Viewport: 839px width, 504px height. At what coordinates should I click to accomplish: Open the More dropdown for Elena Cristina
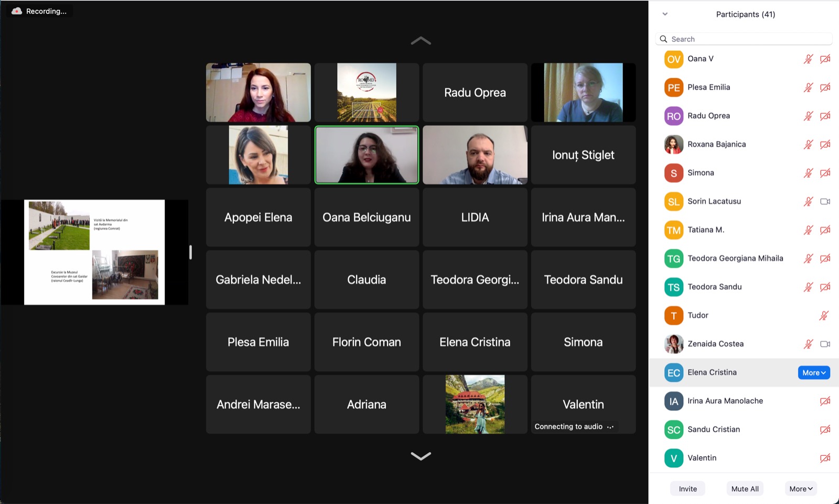tap(814, 372)
